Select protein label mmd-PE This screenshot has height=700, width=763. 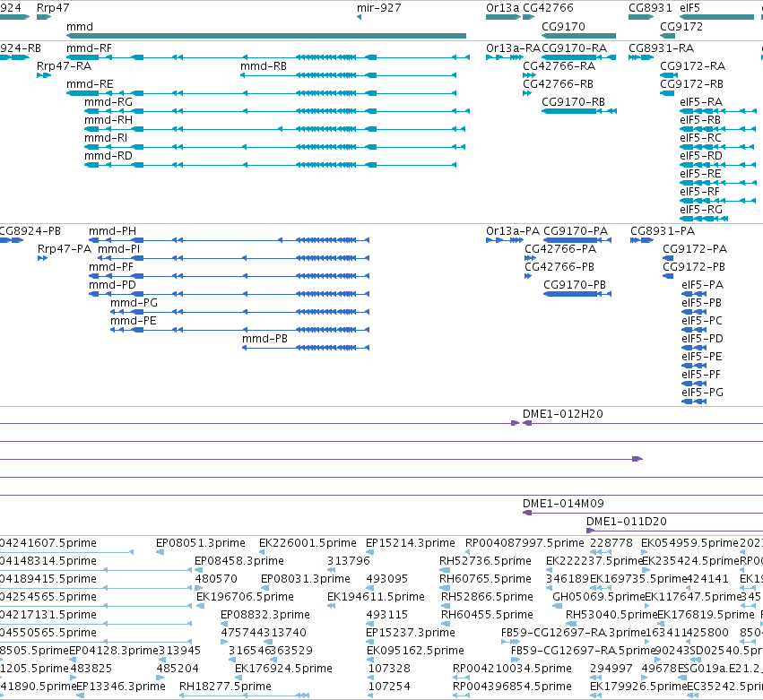pyautogui.click(x=134, y=321)
